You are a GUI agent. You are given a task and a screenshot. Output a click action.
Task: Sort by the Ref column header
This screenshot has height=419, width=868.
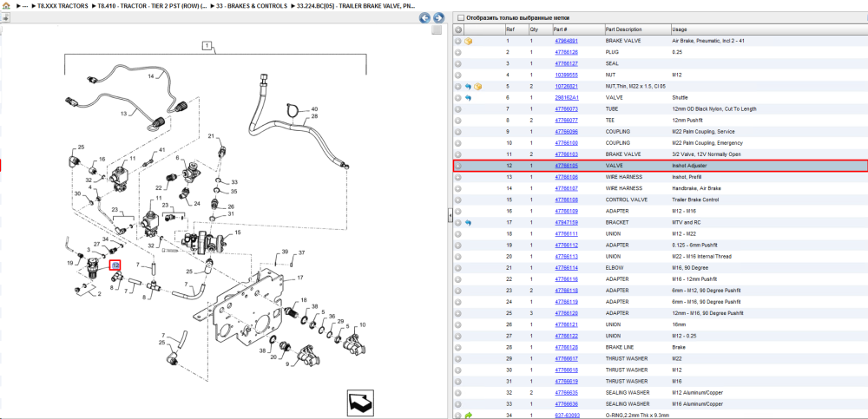[516, 29]
